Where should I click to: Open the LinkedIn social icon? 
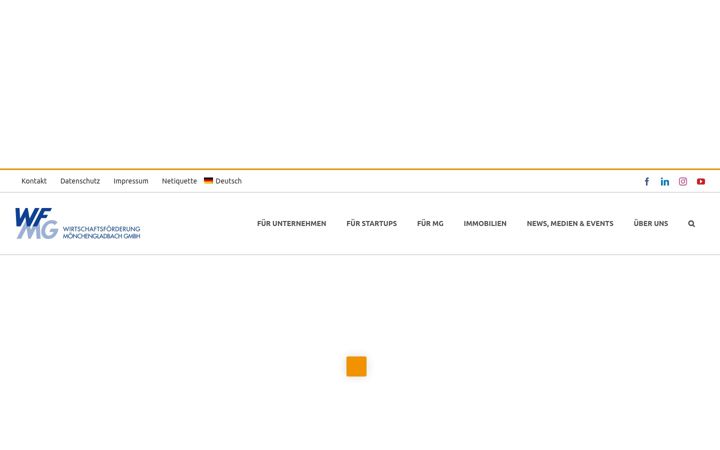664,181
